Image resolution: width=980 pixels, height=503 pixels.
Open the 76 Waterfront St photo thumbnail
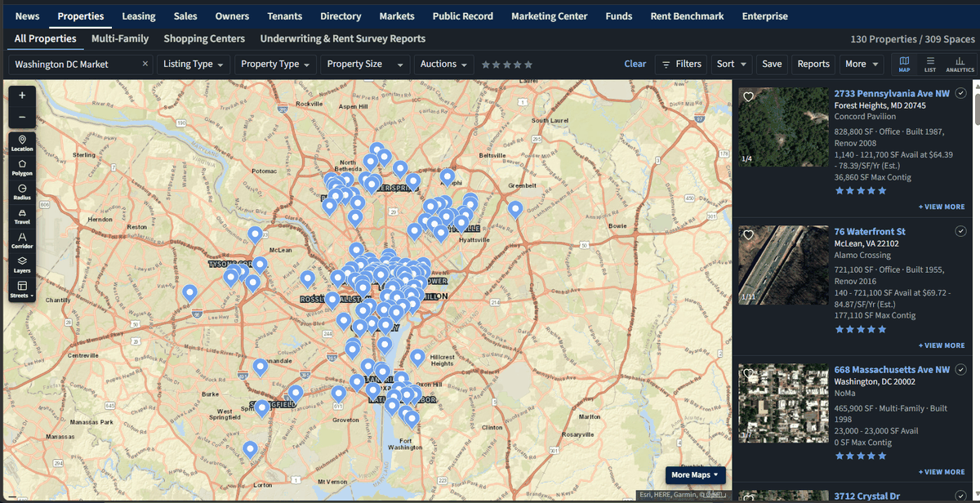(x=783, y=265)
